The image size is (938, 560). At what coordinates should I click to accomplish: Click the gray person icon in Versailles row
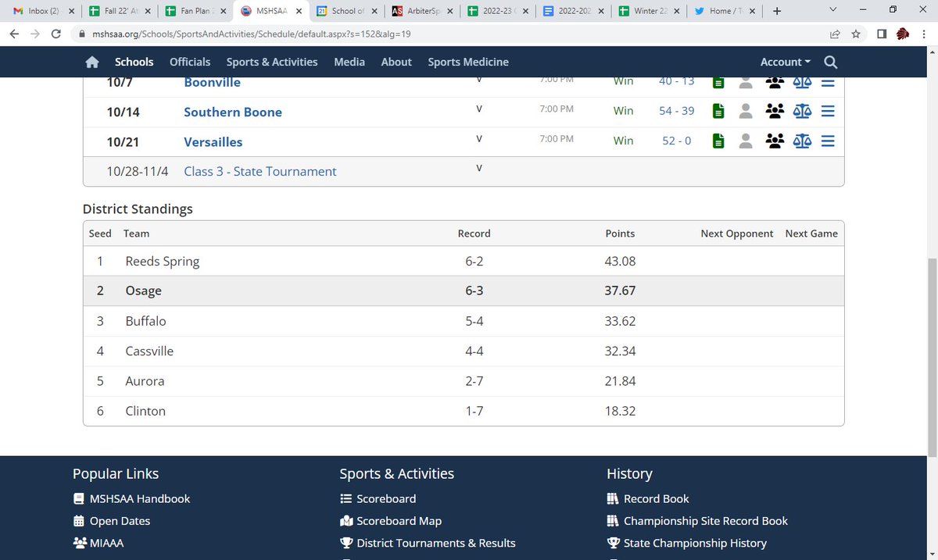click(746, 141)
